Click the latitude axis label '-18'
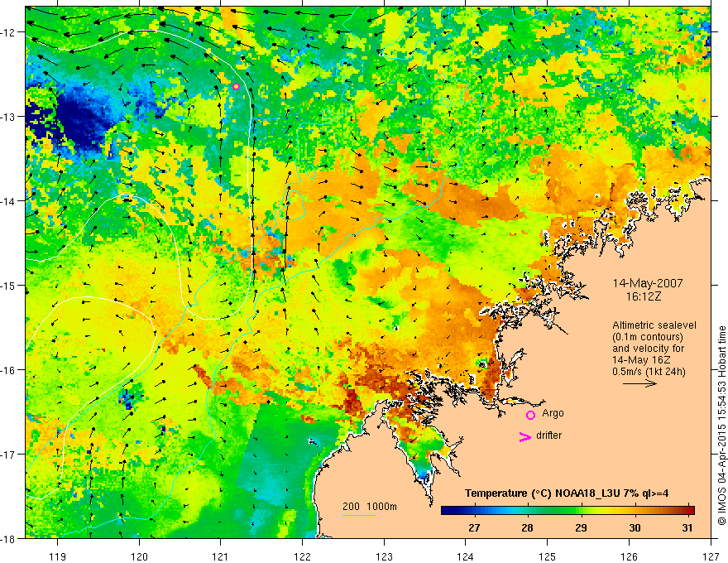728x563 pixels. pos(8,538)
